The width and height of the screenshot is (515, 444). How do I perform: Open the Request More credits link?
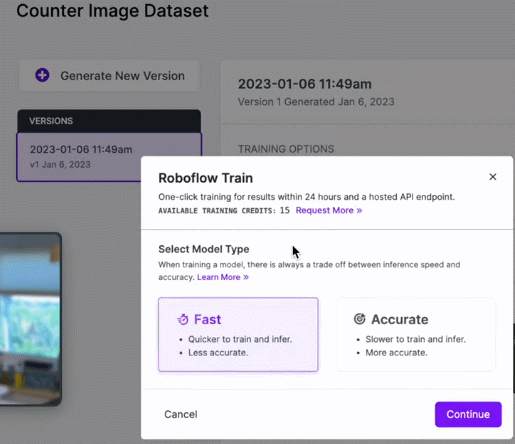pos(329,210)
